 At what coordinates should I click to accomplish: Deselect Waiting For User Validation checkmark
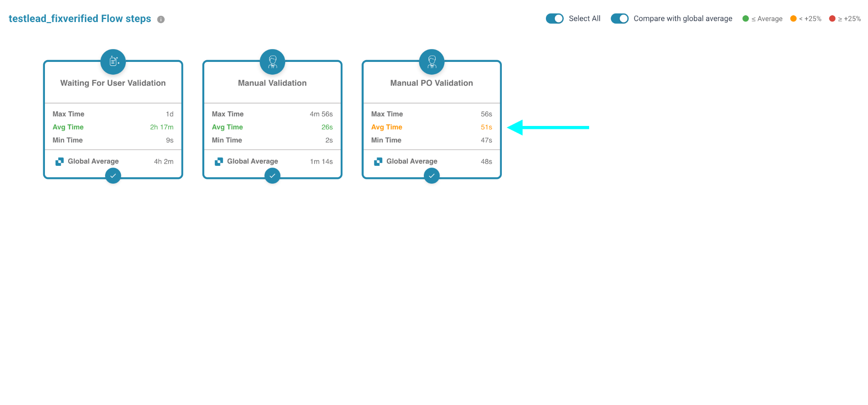coord(113,176)
